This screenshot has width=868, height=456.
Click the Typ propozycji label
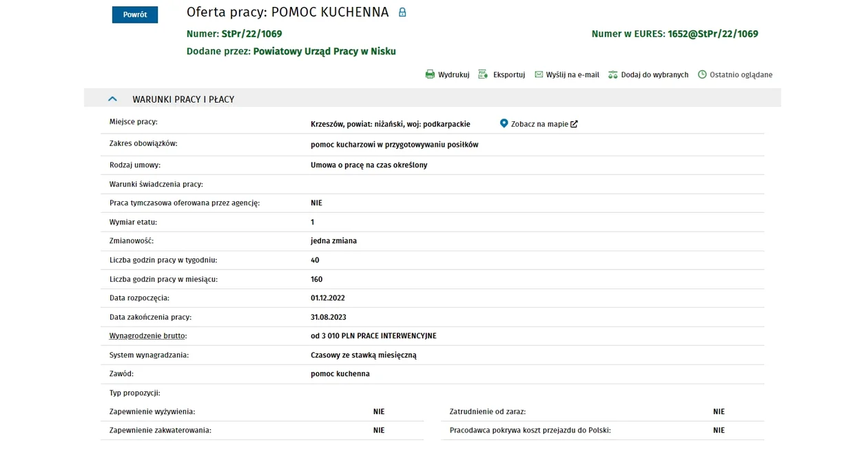[135, 393]
